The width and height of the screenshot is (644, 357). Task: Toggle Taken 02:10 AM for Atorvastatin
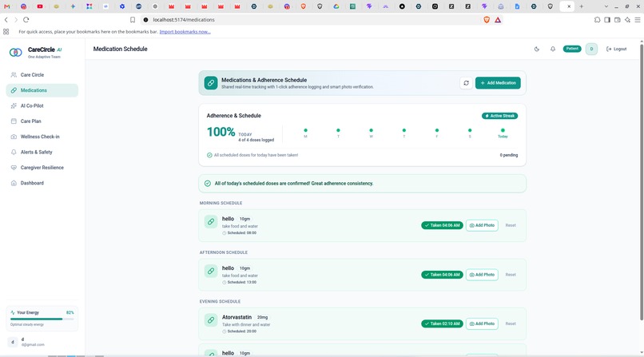coord(443,323)
